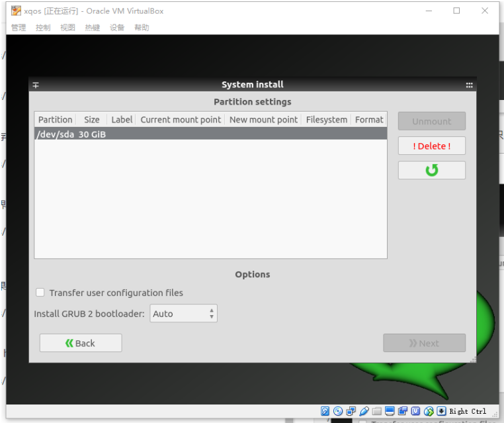Click the grid icon right of System install title
504x423 pixels.
(x=470, y=85)
